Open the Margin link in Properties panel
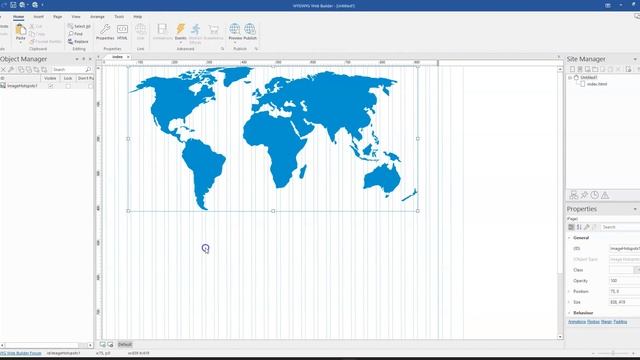 click(x=607, y=322)
